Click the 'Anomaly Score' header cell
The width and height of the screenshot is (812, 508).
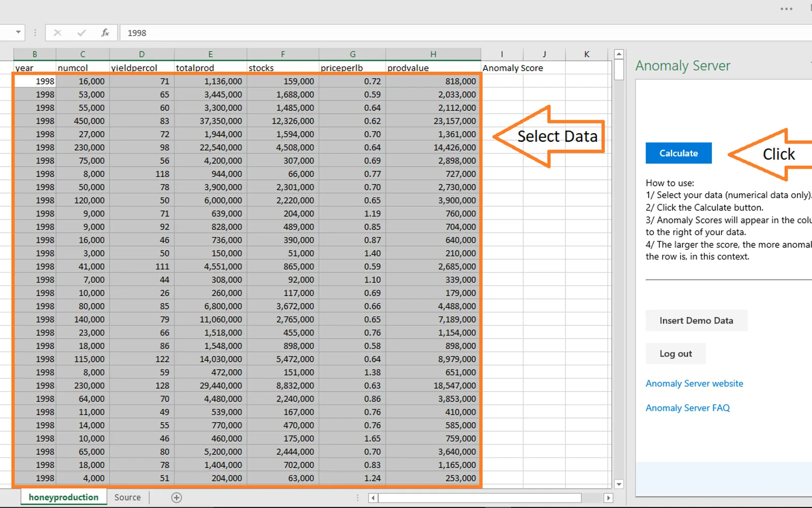coord(513,68)
